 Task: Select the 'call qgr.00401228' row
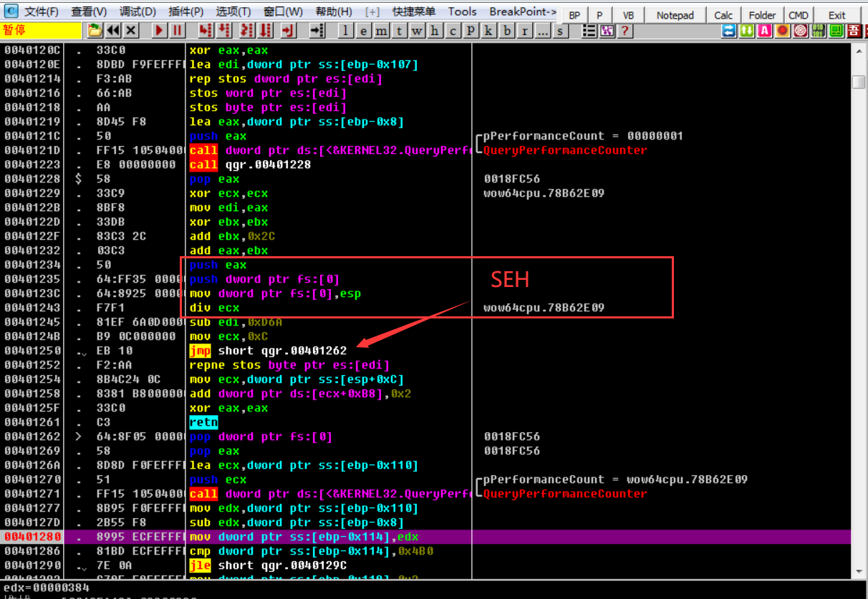click(x=427, y=165)
